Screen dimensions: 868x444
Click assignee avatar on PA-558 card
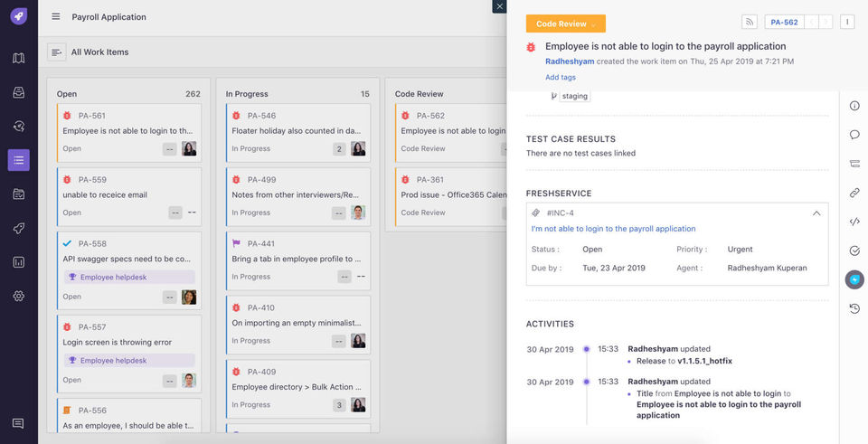click(x=189, y=297)
